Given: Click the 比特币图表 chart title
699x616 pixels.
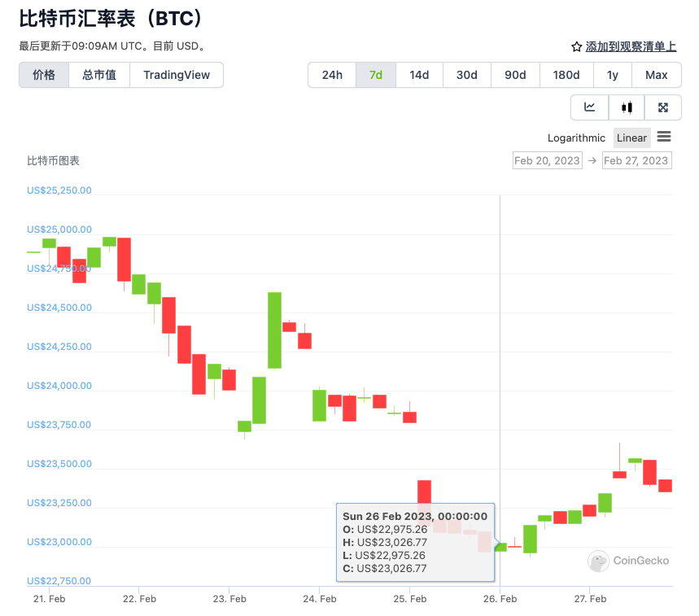Looking at the screenshot, I should [53, 160].
